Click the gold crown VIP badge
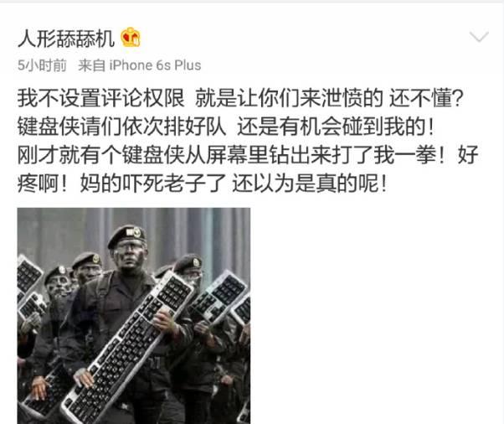The width and height of the screenshot is (504, 424). click(131, 37)
